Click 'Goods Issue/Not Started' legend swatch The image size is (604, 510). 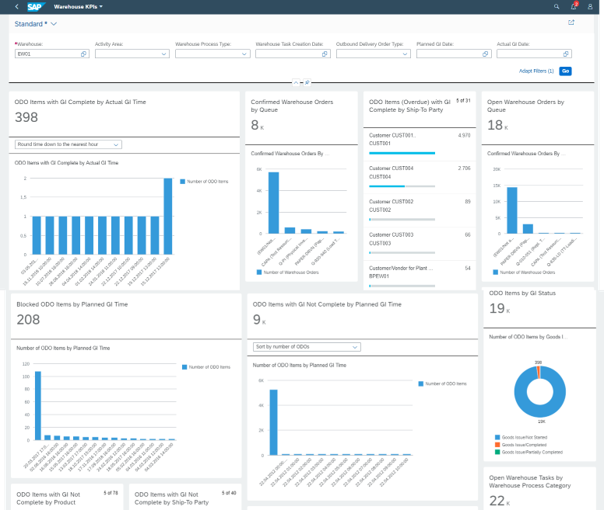pyautogui.click(x=497, y=437)
